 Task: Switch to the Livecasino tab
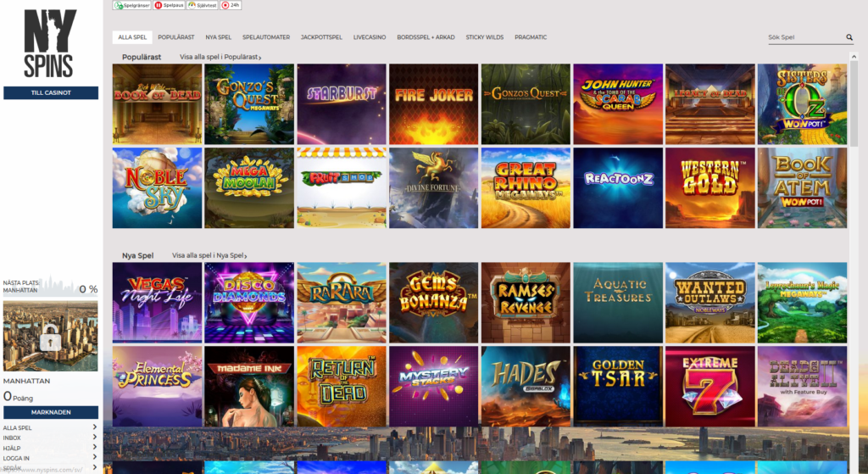coord(370,37)
